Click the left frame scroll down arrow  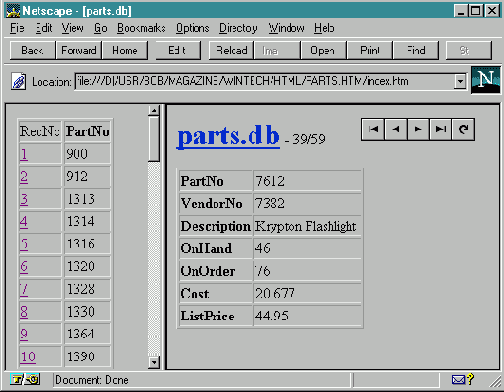coord(154,362)
